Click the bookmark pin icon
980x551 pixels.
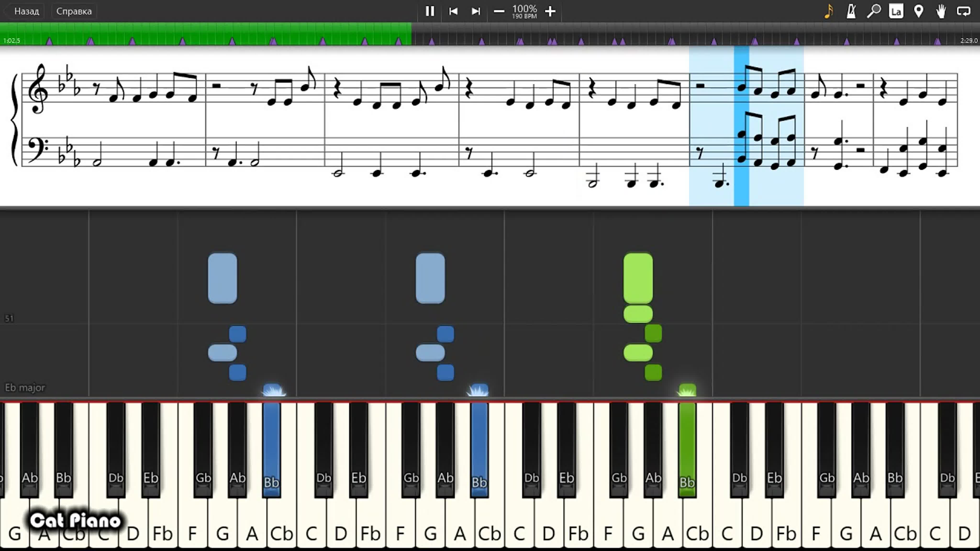tap(918, 11)
